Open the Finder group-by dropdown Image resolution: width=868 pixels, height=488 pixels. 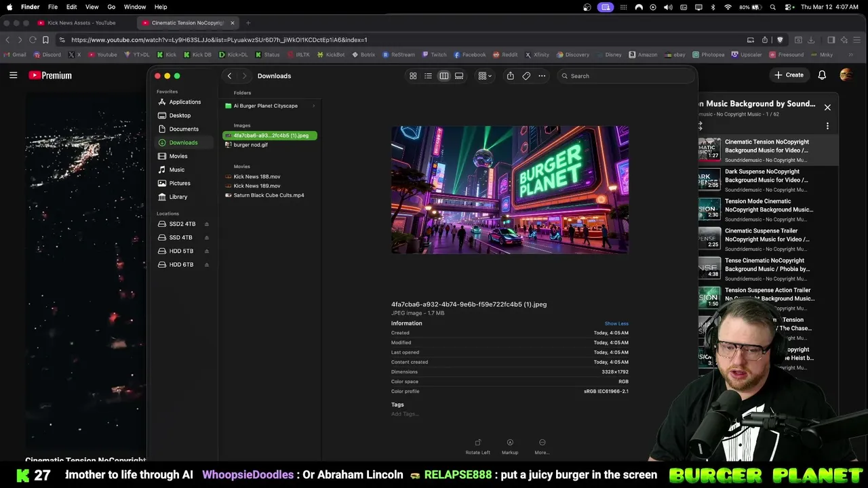tap(485, 76)
